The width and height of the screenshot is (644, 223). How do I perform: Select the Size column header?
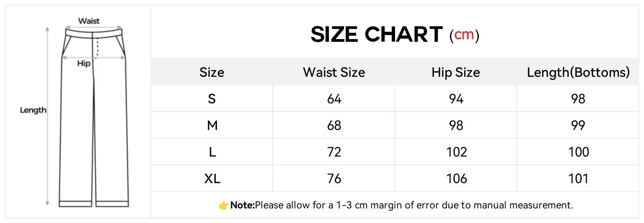tap(212, 72)
